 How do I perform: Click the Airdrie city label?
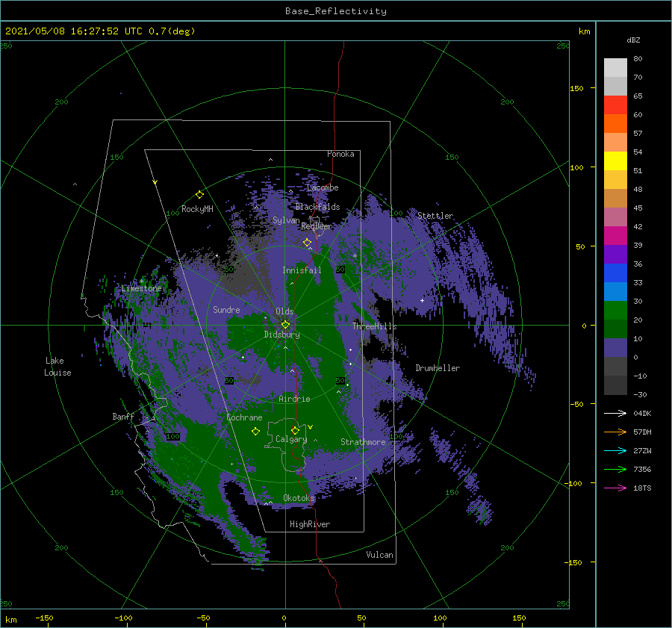[294, 399]
